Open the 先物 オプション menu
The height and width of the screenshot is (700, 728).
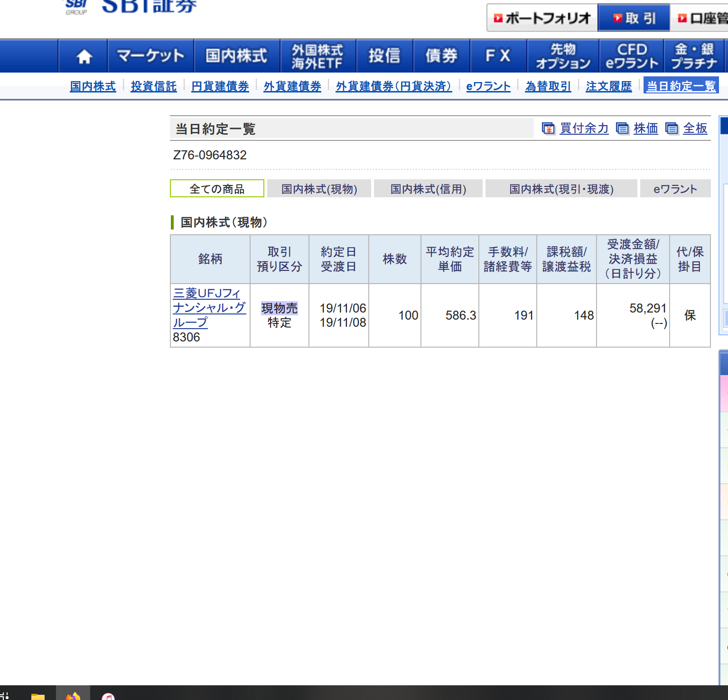coord(563,56)
